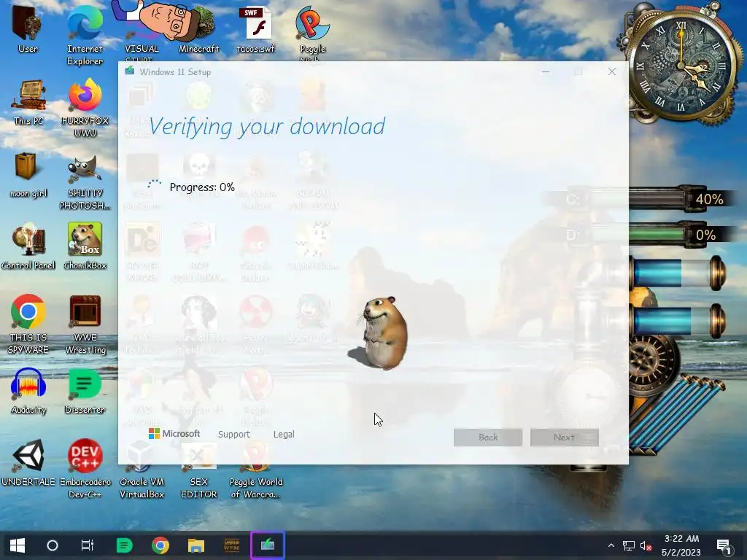Open Cortana search circle on taskbar
747x560 pixels.
[x=53, y=545]
